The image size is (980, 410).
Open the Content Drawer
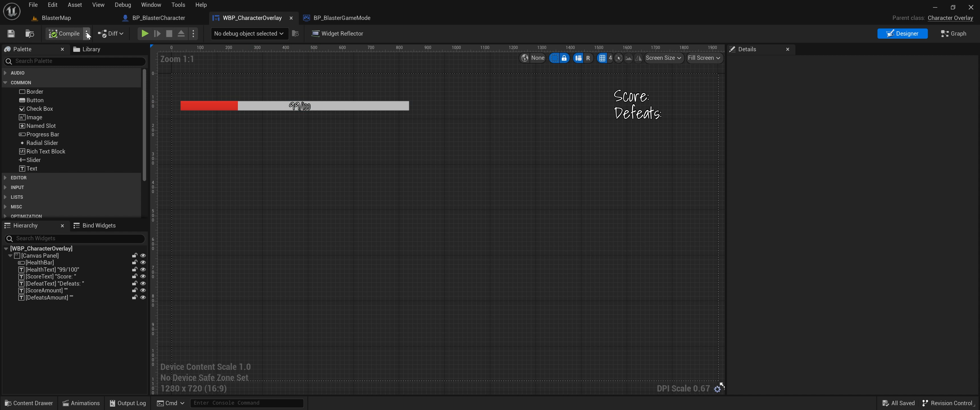coord(28,403)
